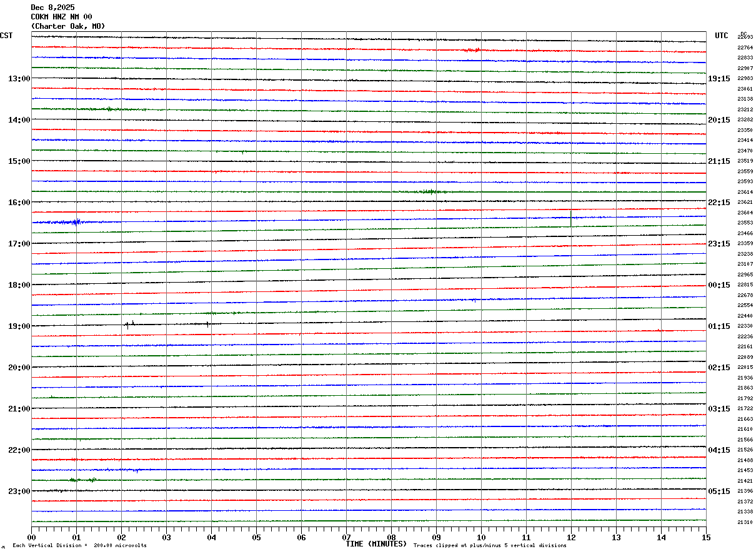Screen dimensions: 756x554
Task: Click the '04:15' UTC time label
Action: [719, 450]
